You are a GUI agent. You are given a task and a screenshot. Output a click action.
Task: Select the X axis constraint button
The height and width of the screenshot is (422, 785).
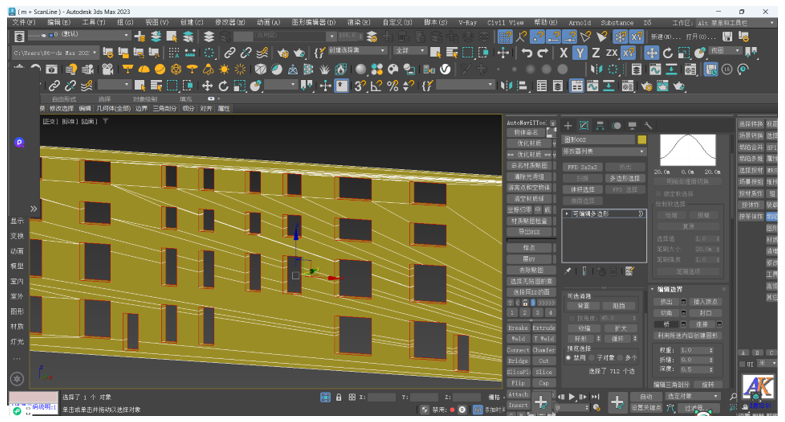[x=564, y=53]
